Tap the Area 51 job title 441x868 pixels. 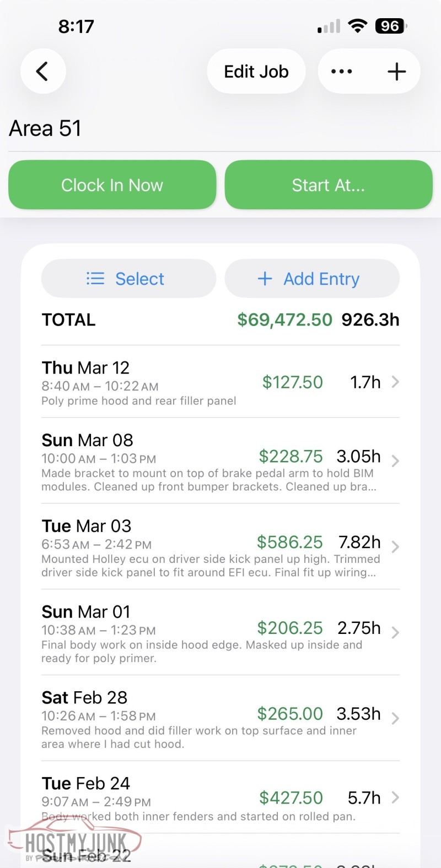tap(45, 128)
